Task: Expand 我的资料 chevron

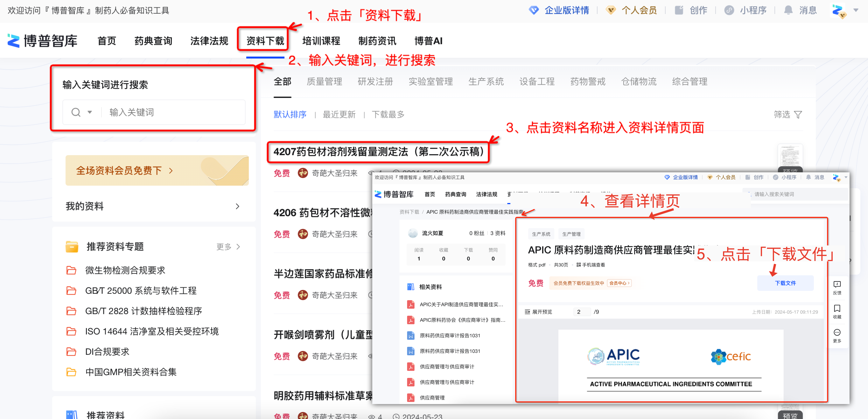Action: click(x=238, y=206)
